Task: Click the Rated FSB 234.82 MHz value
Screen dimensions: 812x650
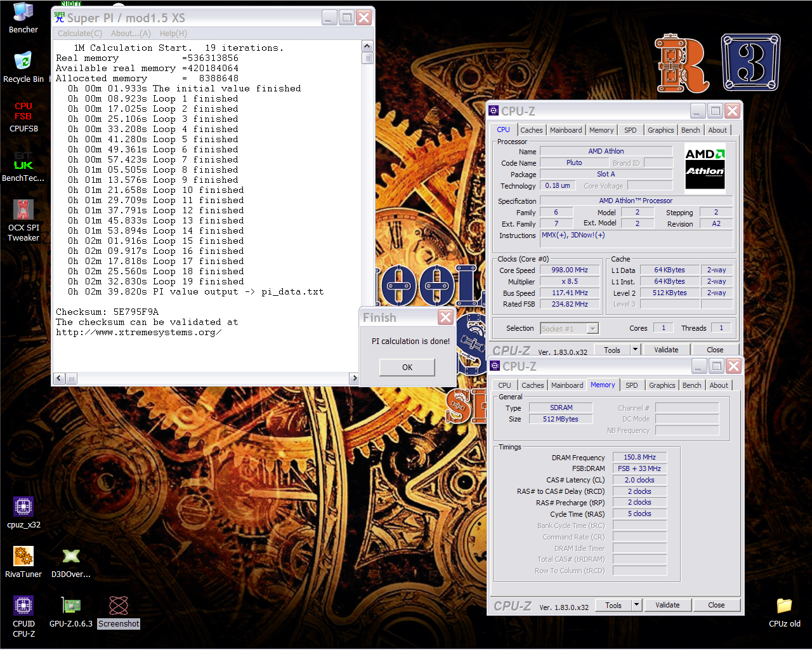Action: pos(570,304)
